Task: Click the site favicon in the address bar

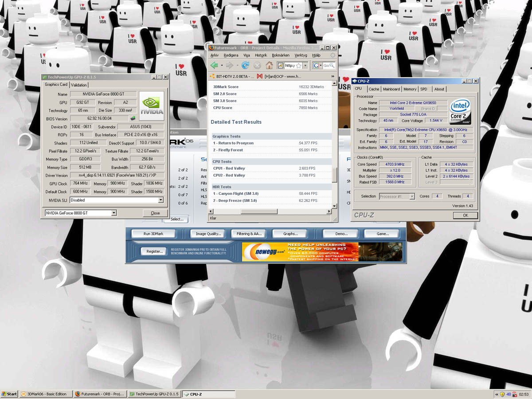Action: 281,66
